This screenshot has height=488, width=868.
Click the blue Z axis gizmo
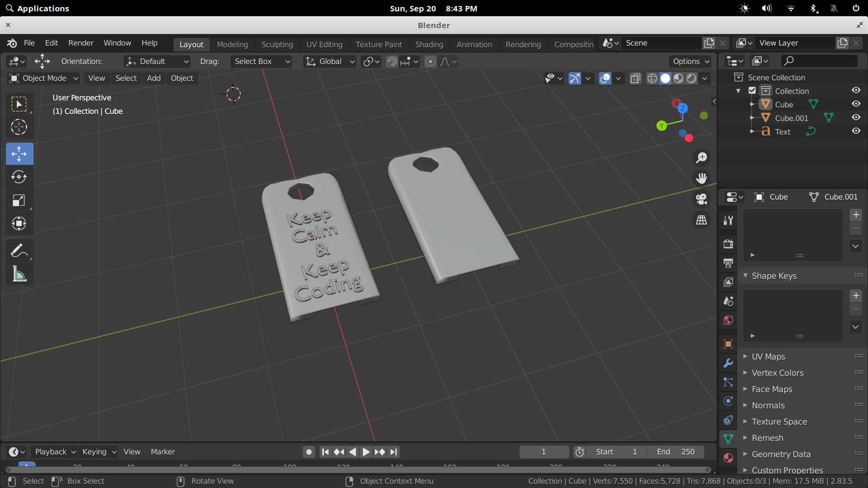(x=682, y=108)
